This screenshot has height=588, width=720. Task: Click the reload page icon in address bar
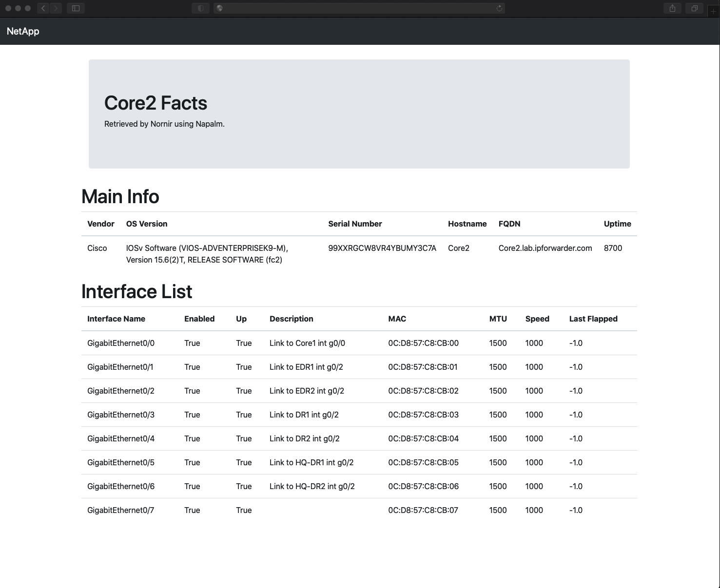tap(499, 8)
